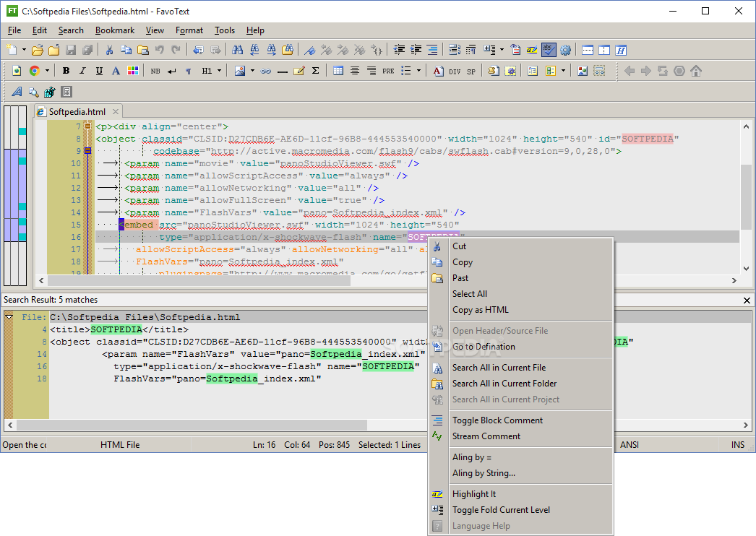This screenshot has height=536, width=756.
Task: Click 'Aling by String...' context menu entry
Action: pyautogui.click(x=484, y=473)
